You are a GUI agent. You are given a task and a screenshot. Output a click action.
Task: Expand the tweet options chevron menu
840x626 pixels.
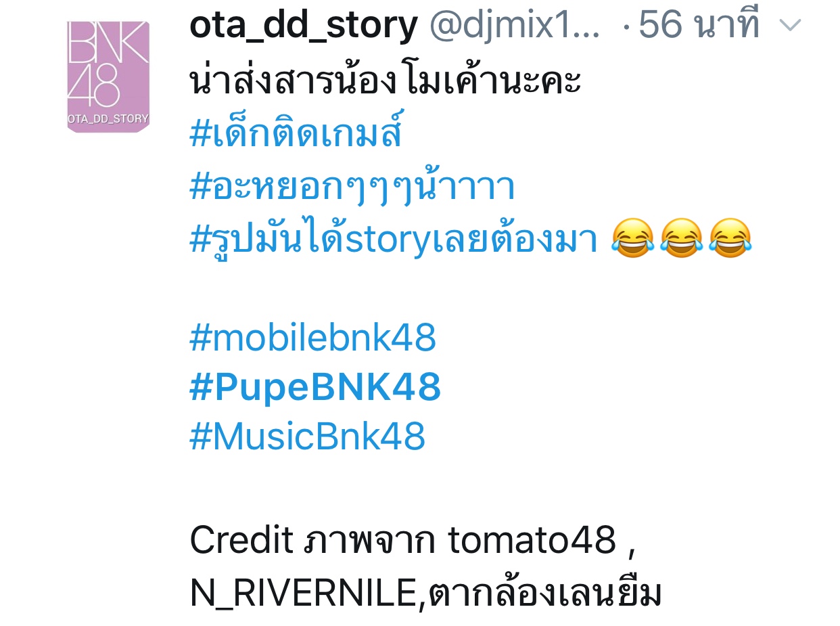click(x=790, y=26)
